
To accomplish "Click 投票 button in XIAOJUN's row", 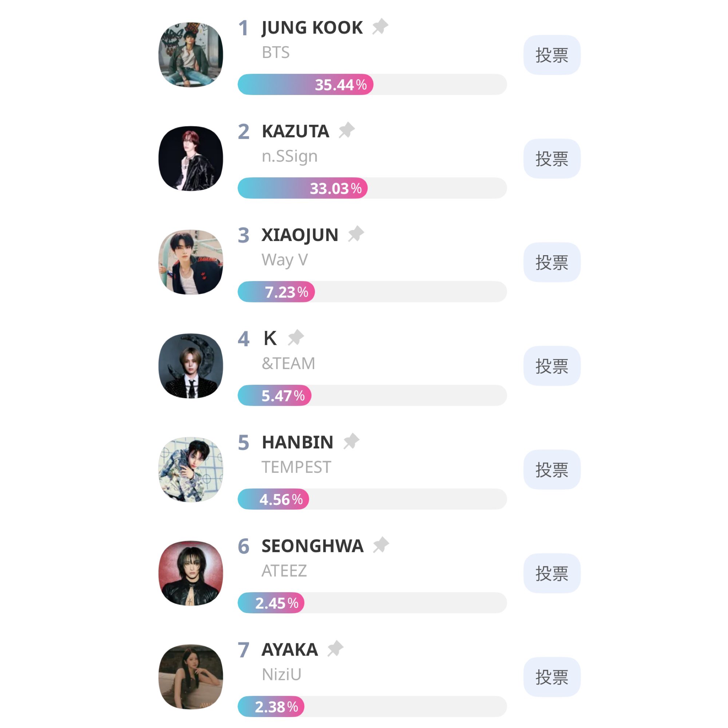I will tap(552, 262).
